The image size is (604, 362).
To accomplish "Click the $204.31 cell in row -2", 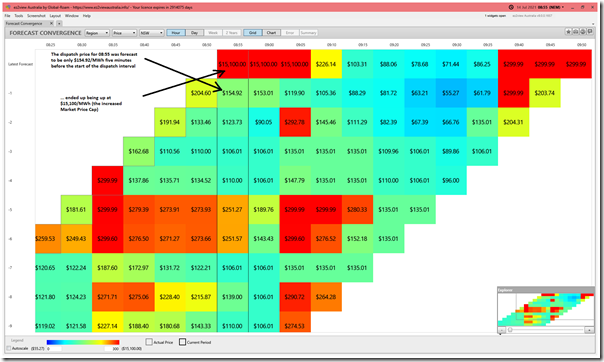I will click(513, 122).
